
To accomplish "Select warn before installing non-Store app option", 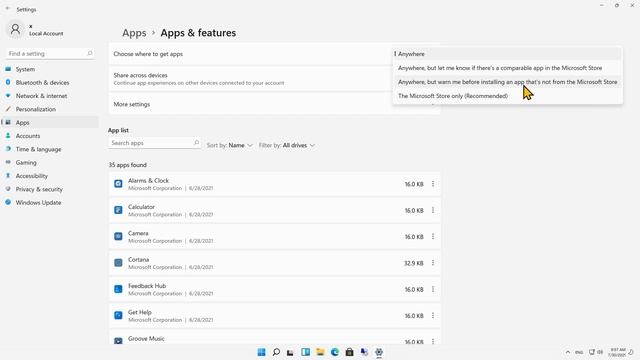I will point(508,82).
